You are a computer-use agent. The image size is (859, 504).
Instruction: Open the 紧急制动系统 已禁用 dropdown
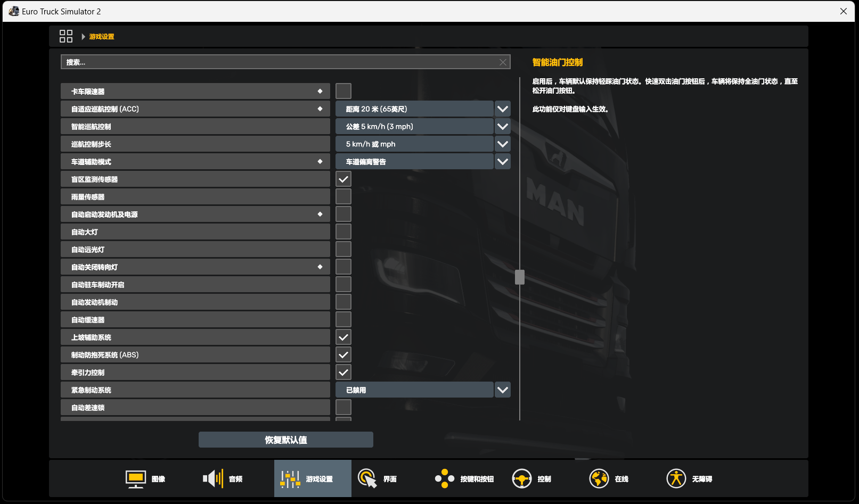502,390
